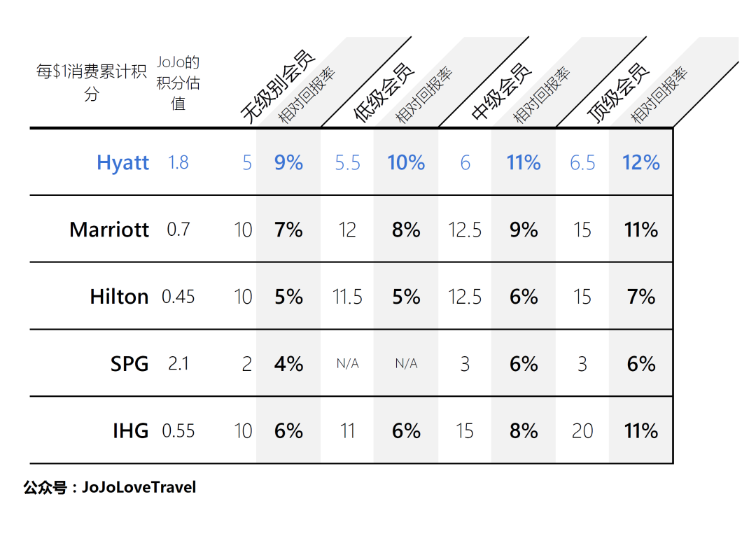Click the 无级别会员 column header
756x534 pixels.
point(277,87)
